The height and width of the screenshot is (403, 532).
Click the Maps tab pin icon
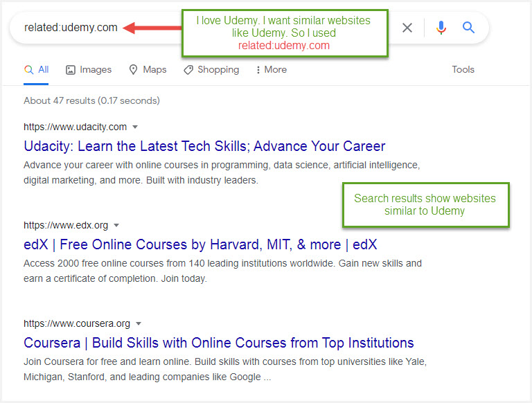coord(134,70)
